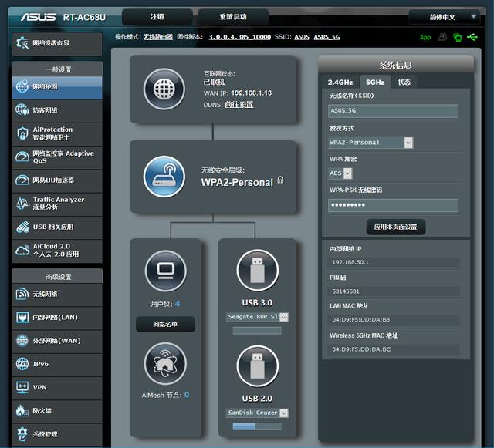Screen dimensions: 494x448
Task: Click the wireless router icon in map
Action: [164, 177]
